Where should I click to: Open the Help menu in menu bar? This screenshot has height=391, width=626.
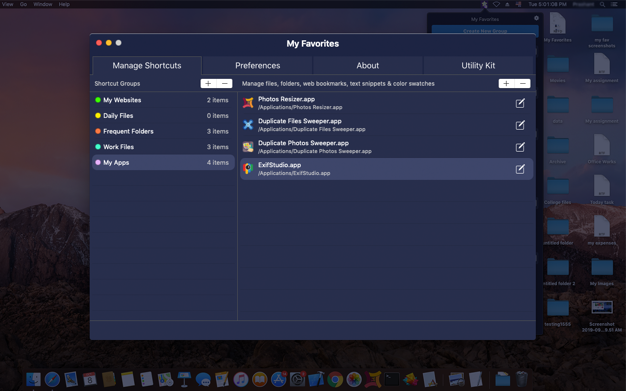[x=64, y=4]
